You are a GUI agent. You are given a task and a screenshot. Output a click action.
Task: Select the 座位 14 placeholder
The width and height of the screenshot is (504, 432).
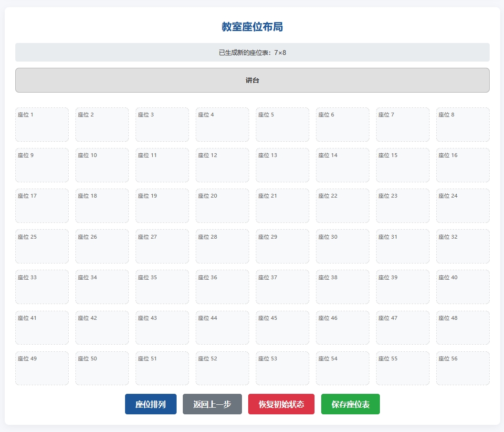click(x=343, y=165)
